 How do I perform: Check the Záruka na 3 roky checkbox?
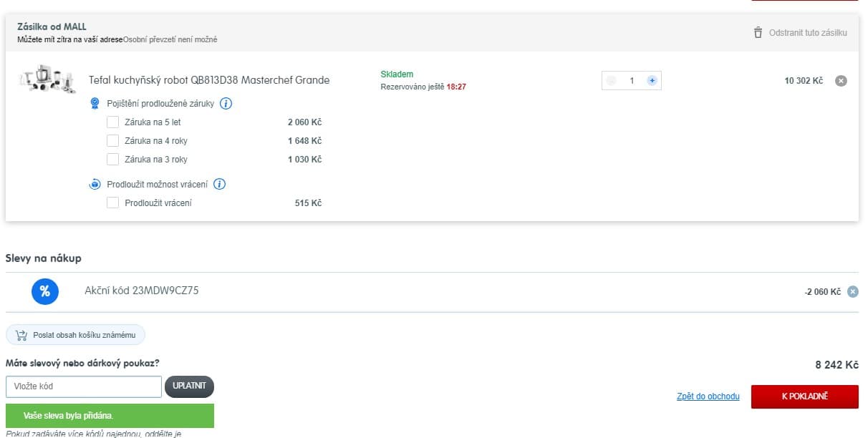pos(112,160)
